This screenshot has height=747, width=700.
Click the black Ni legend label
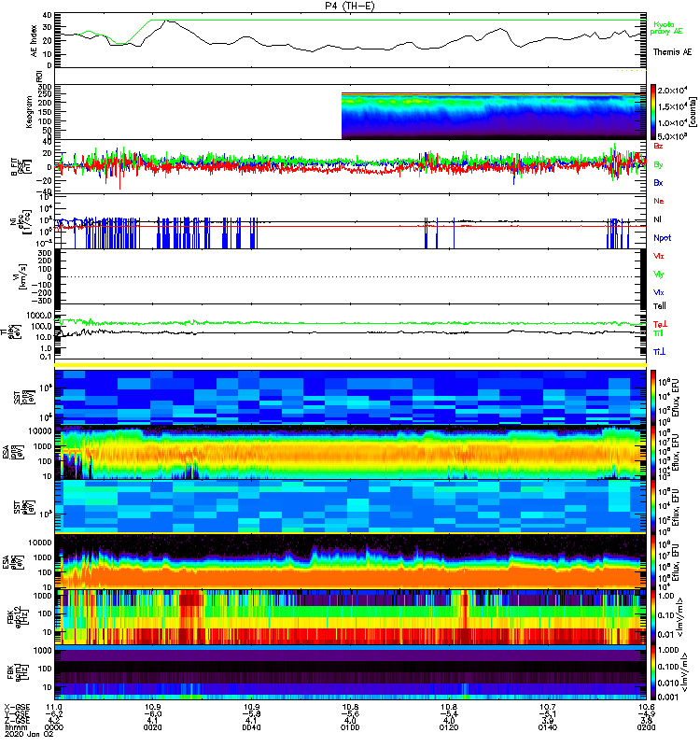point(658,219)
